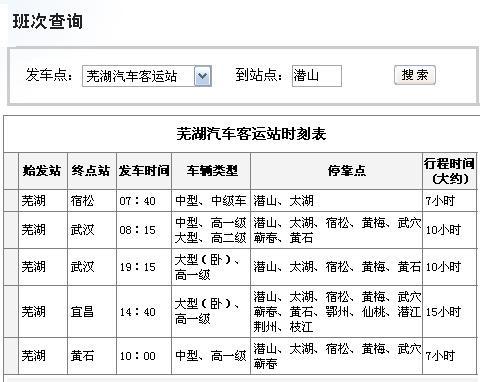480x382 pixels.
Task: Click the 车辆类型 column header
Action: [x=211, y=171]
